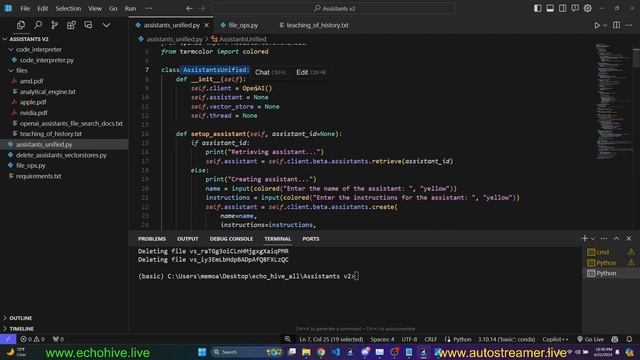Open the Search view icon
Screen dimensions: 640x360
38,25
